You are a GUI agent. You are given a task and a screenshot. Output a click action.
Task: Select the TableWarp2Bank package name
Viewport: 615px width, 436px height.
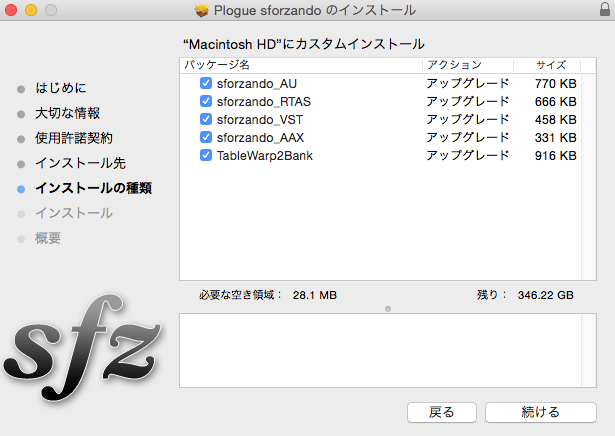pyautogui.click(x=265, y=156)
